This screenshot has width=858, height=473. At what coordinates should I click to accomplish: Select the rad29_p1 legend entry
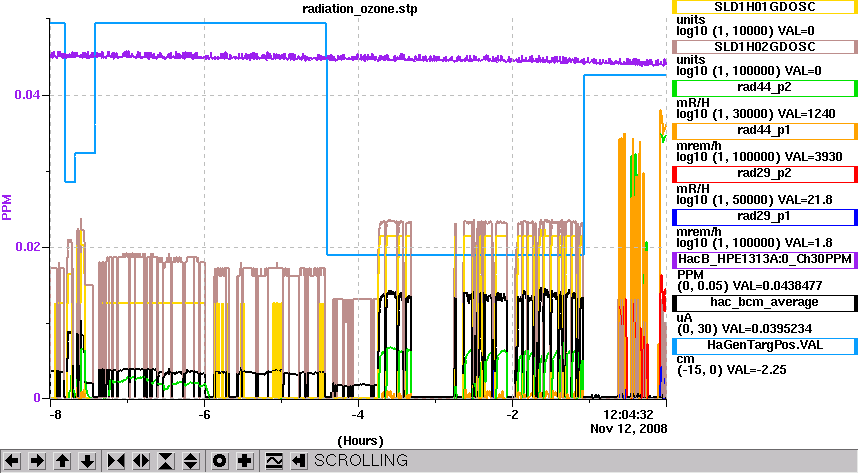(x=764, y=216)
